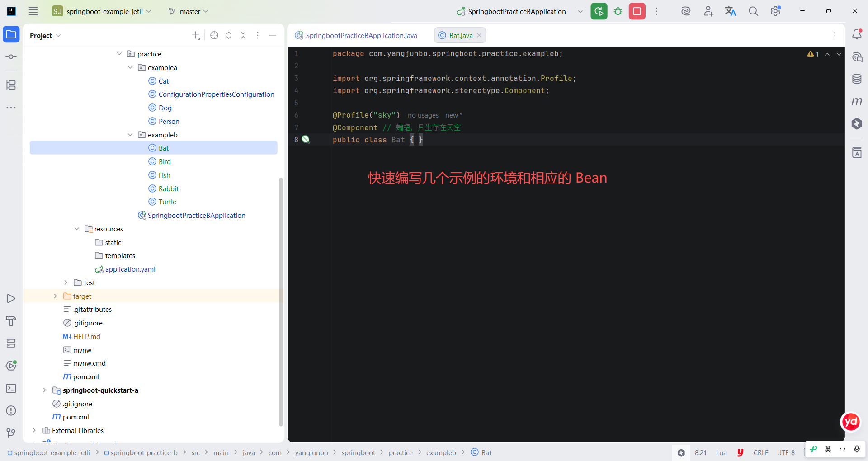
Task: Open the Problems tool window
Action: [x=11, y=410]
